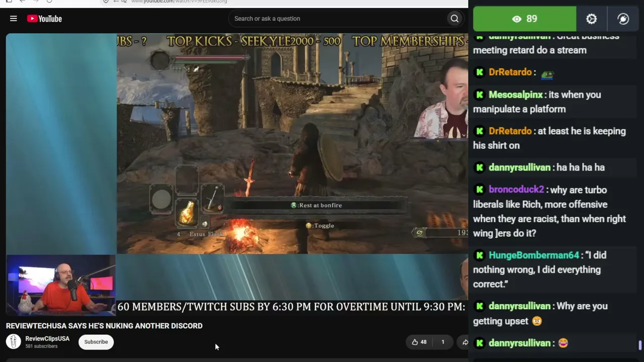This screenshot has width=644, height=362.
Task: Click the message 'at least he is keeping his shirt on'
Action: click(549, 138)
